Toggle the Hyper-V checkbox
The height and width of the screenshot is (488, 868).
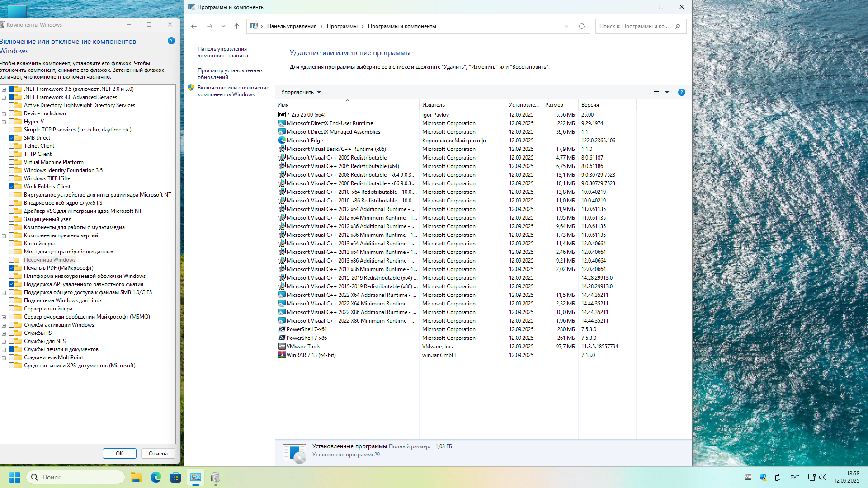pos(11,122)
